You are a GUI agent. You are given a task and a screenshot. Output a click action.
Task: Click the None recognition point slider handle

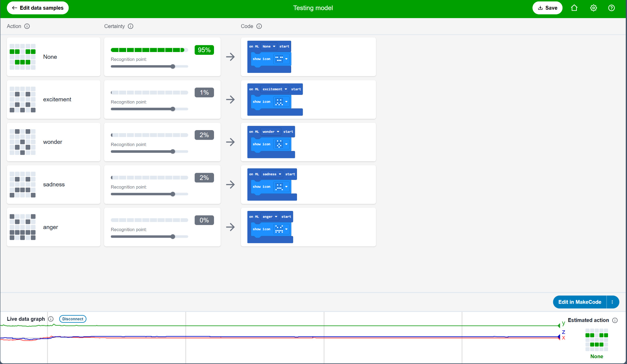173,66
